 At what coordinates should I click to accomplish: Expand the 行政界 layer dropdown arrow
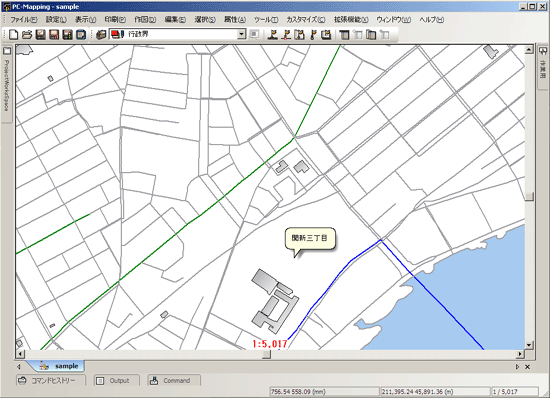(242, 34)
